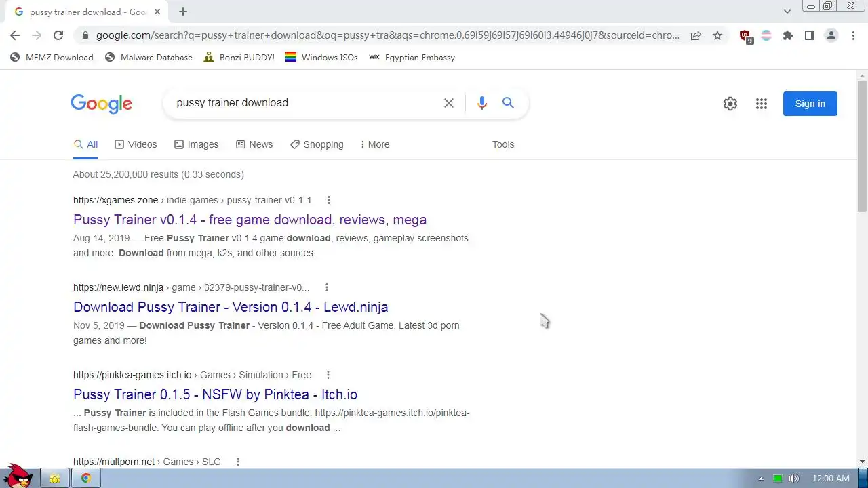The image size is (868, 488).
Task: Open the Windows ISOs bookmark
Action: (x=321, y=58)
